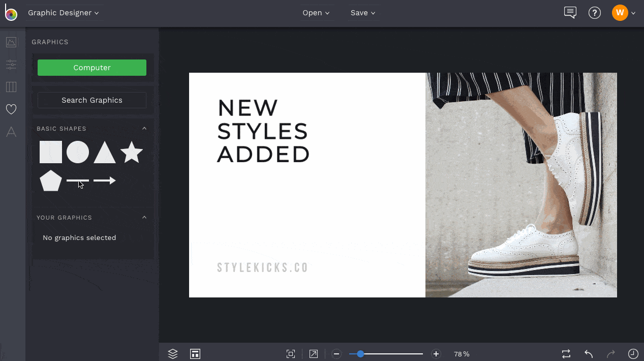This screenshot has width=644, height=361.
Task: Open the history clock icon
Action: click(633, 354)
